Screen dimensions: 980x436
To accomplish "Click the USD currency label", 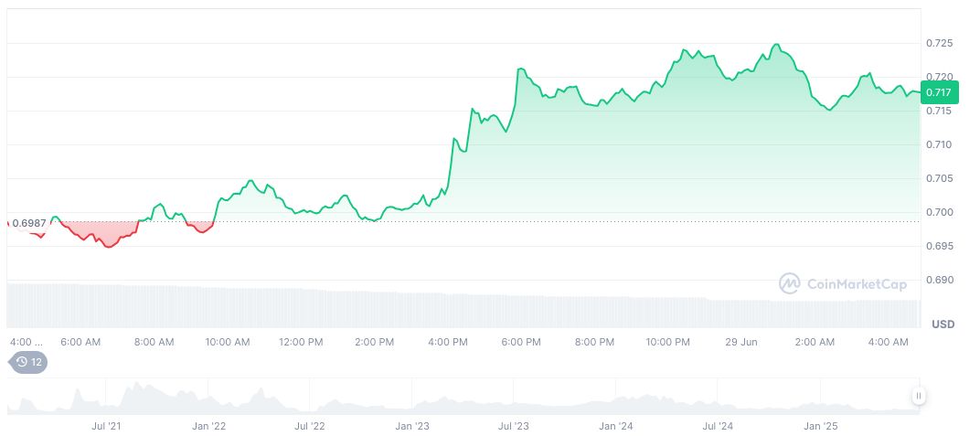I will click(943, 324).
